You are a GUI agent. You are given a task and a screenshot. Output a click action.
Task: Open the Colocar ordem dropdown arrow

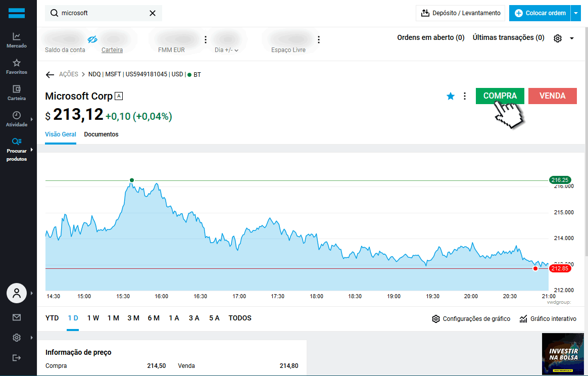[x=576, y=13]
